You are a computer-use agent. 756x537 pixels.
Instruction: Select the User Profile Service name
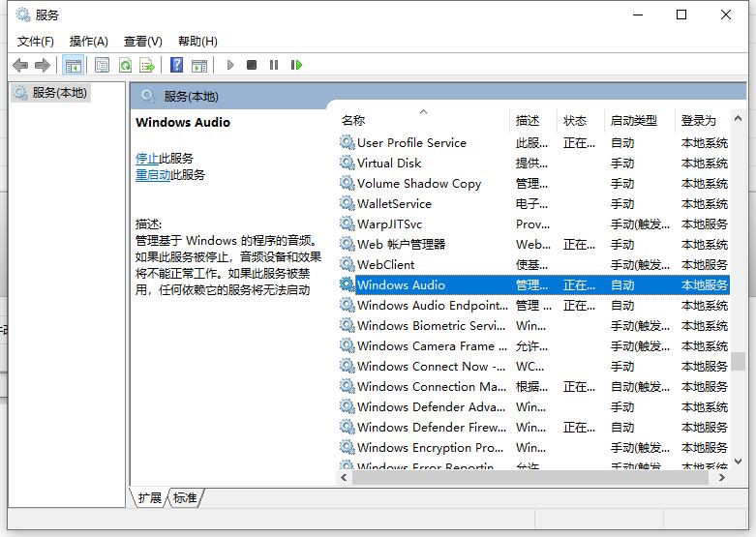click(x=411, y=142)
